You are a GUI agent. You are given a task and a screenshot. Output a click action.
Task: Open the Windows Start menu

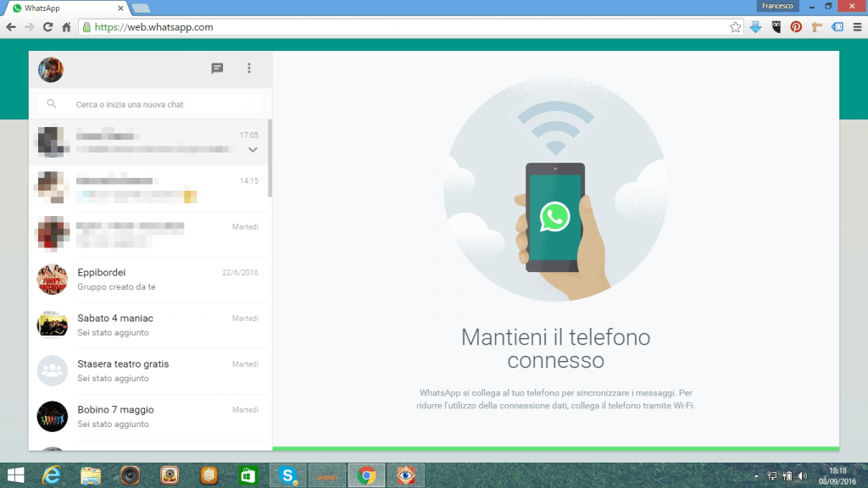click(15, 474)
